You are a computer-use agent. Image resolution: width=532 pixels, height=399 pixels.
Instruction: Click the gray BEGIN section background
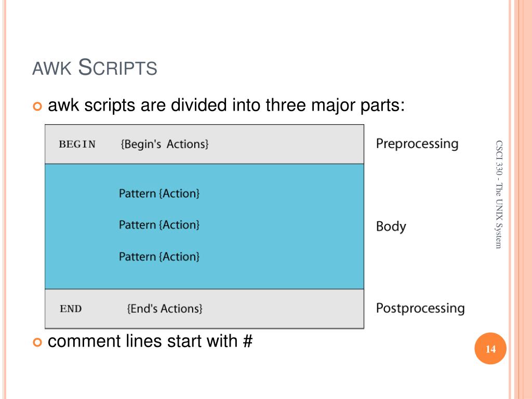[x=204, y=144]
